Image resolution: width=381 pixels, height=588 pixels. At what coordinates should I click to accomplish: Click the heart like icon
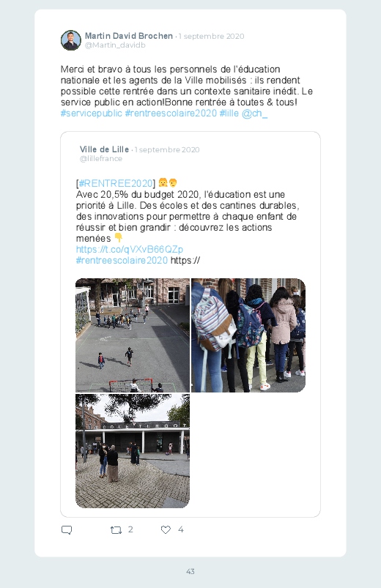point(166,529)
